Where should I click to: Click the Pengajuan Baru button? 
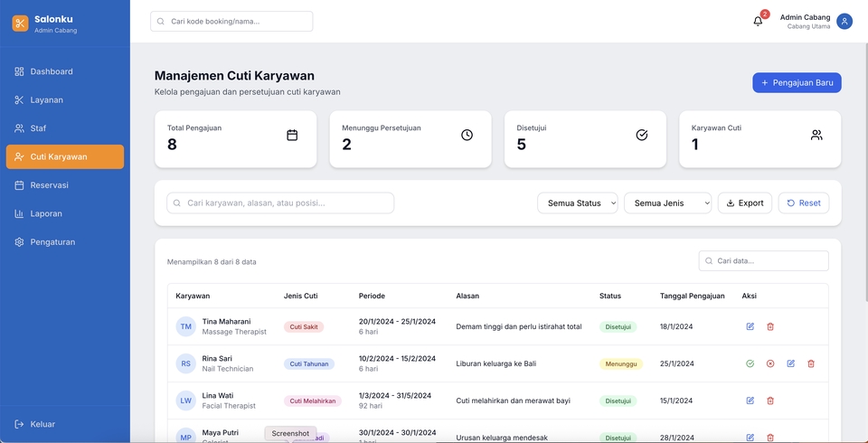pyautogui.click(x=797, y=83)
